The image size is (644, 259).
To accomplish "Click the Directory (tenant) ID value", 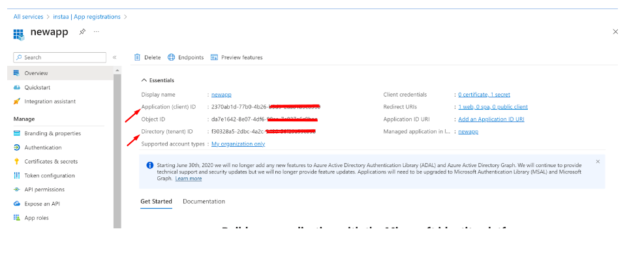I will pos(263,131).
